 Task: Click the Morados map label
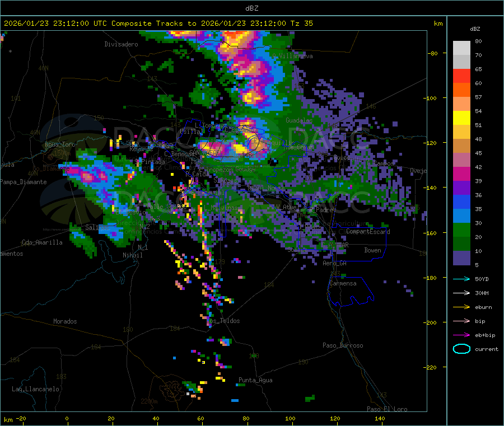[x=65, y=321]
